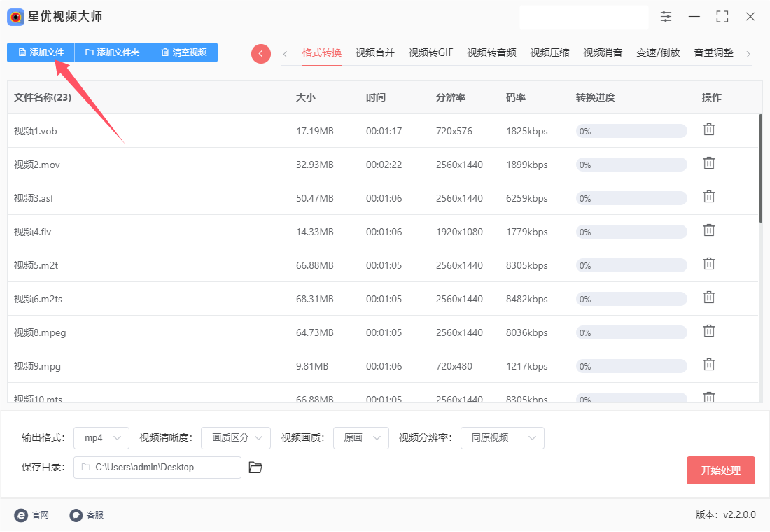Click size value 50.47MB
The image size is (770, 532).
coord(315,199)
